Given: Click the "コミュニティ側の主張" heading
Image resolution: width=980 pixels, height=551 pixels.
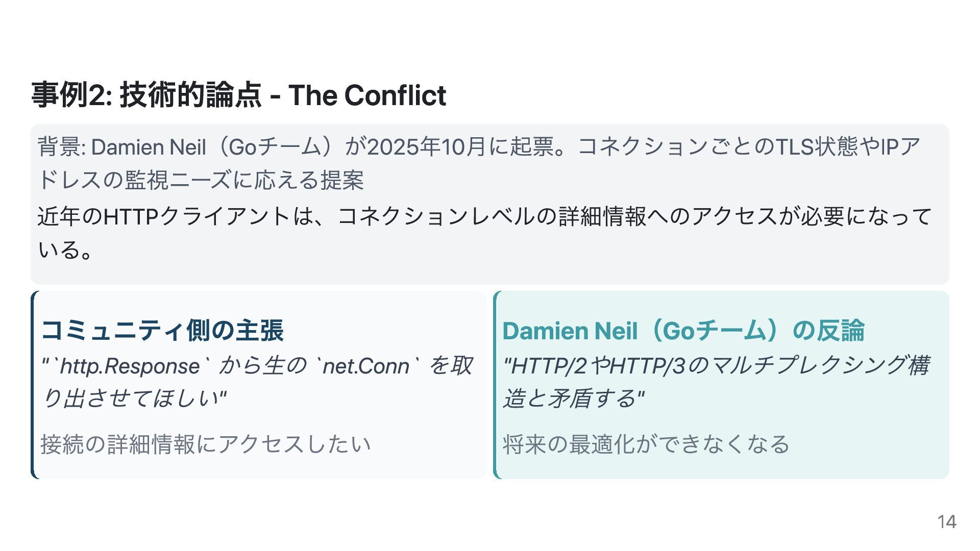Looking at the screenshot, I should coord(162,330).
